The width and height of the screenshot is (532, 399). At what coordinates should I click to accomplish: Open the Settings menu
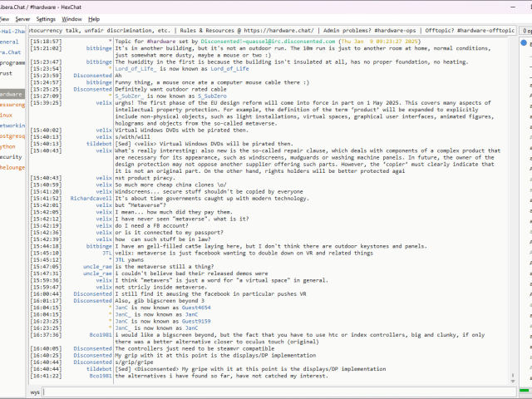click(46, 18)
